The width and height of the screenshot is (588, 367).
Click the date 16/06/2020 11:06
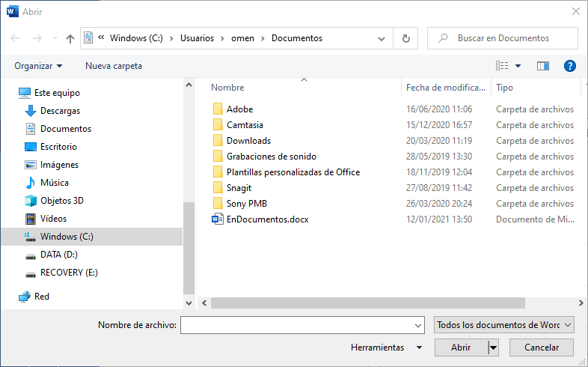(438, 109)
